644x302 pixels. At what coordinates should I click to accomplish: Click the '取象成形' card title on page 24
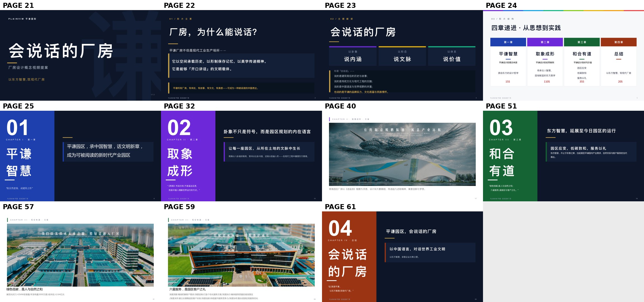[545, 54]
